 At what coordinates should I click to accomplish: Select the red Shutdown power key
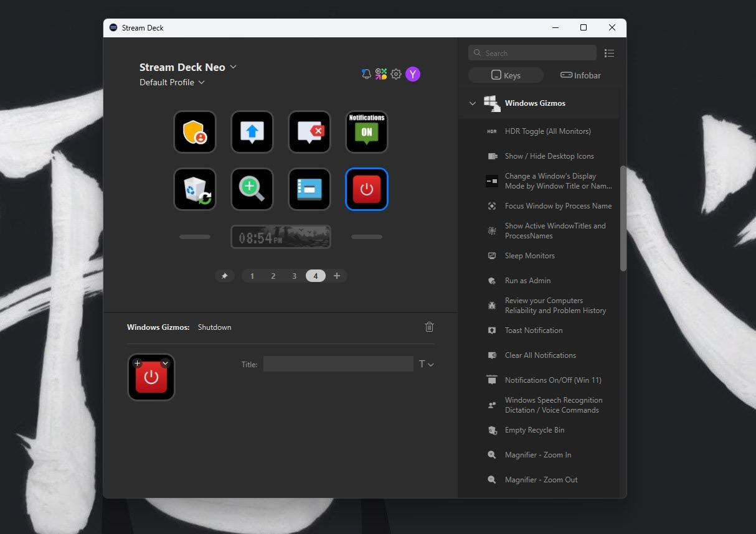pos(367,189)
